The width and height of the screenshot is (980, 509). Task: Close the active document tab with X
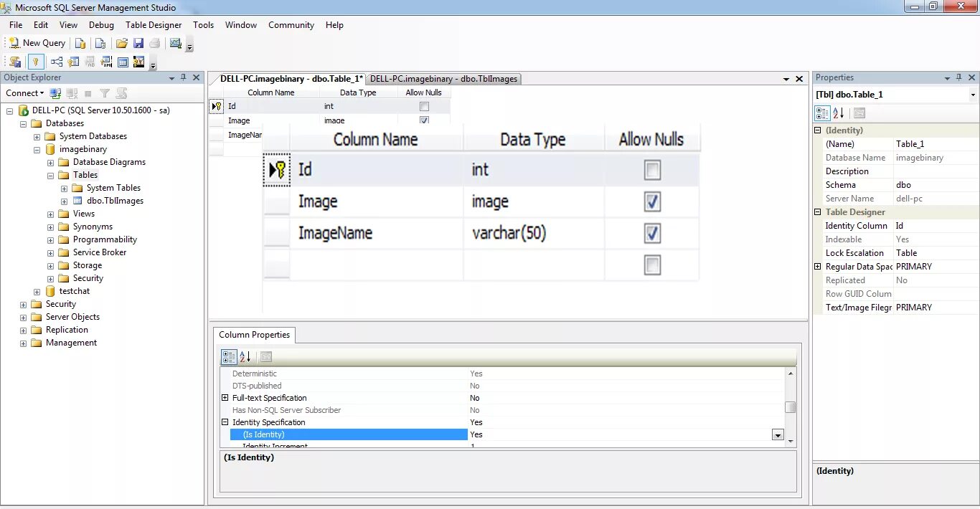coord(799,79)
